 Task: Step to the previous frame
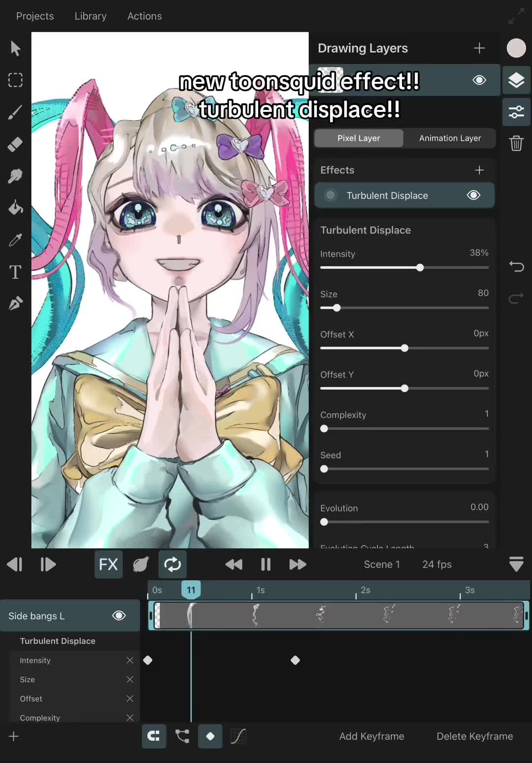tap(15, 564)
